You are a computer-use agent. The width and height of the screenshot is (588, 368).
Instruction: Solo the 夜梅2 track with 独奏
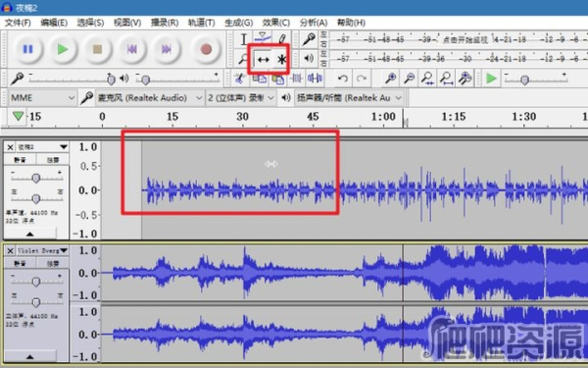pyautogui.click(x=53, y=160)
